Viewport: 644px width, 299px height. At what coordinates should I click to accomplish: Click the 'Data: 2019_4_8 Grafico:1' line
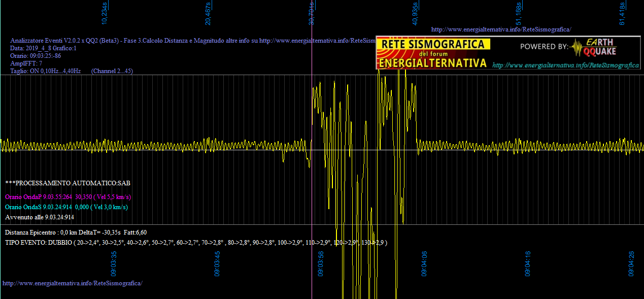(43, 48)
